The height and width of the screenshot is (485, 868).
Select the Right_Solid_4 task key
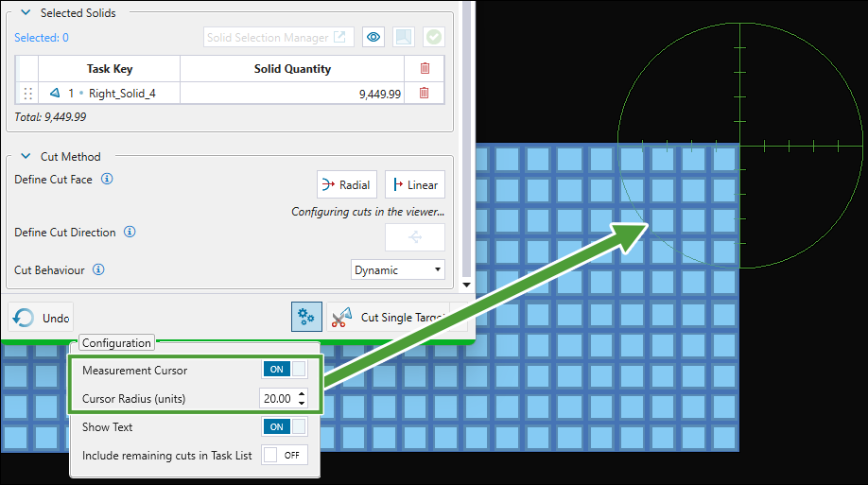tap(122, 93)
